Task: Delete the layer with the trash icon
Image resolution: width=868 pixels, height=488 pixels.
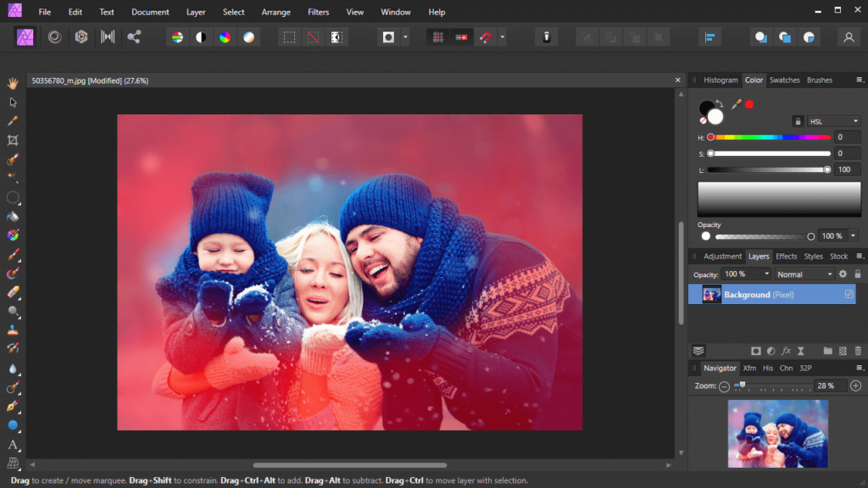Action: [x=858, y=351]
